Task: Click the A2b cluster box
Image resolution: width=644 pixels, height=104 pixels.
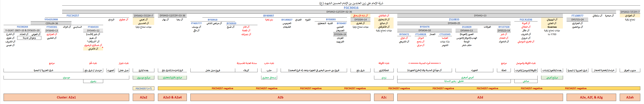Action: [x=280, y=97]
